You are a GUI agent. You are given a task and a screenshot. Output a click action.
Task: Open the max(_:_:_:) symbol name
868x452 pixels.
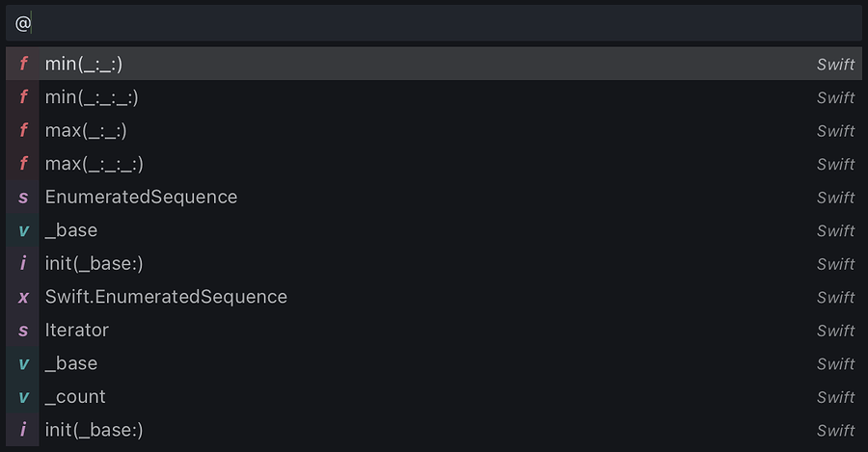pos(94,164)
